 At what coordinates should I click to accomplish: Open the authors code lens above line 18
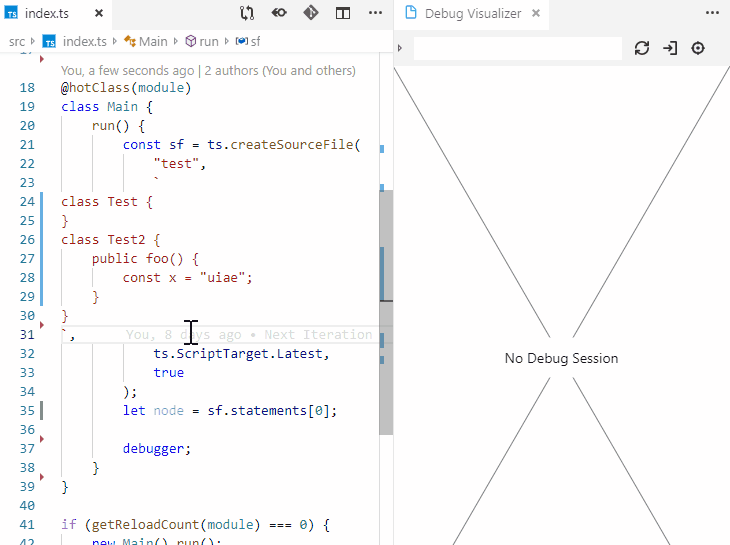[x=208, y=70]
